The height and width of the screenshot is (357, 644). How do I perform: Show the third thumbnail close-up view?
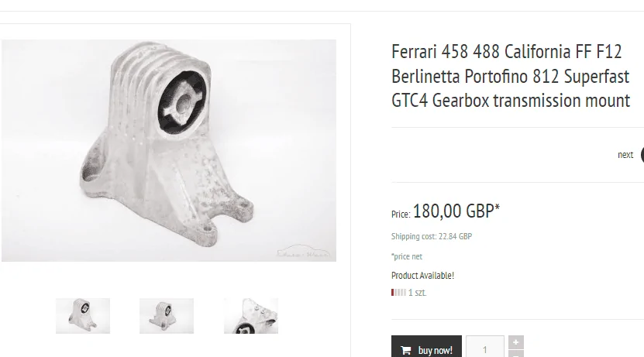(x=251, y=315)
